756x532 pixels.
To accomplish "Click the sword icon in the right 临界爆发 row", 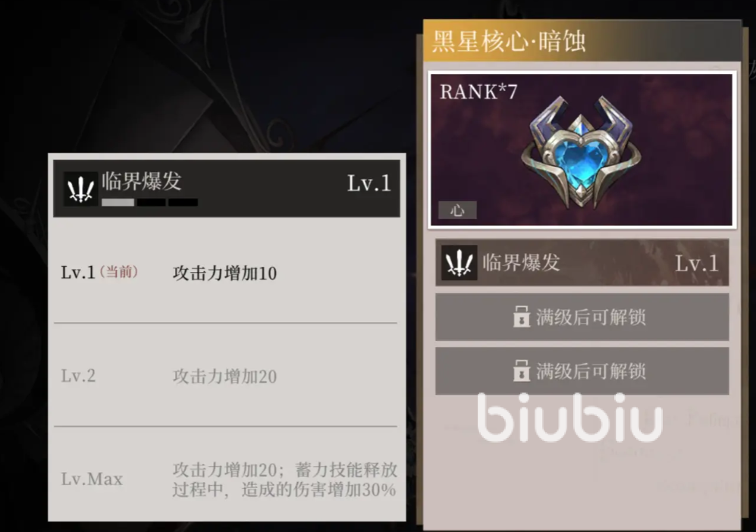I will point(459,263).
